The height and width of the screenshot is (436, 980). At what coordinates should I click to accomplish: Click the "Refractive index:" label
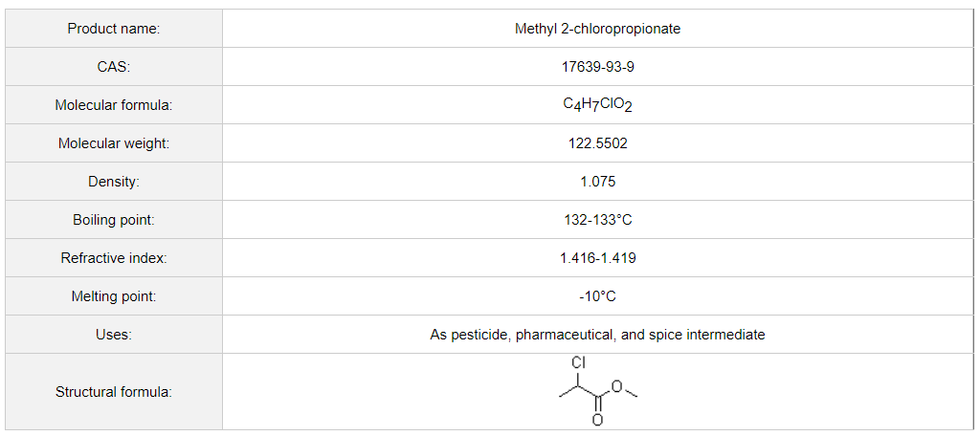coord(114,258)
